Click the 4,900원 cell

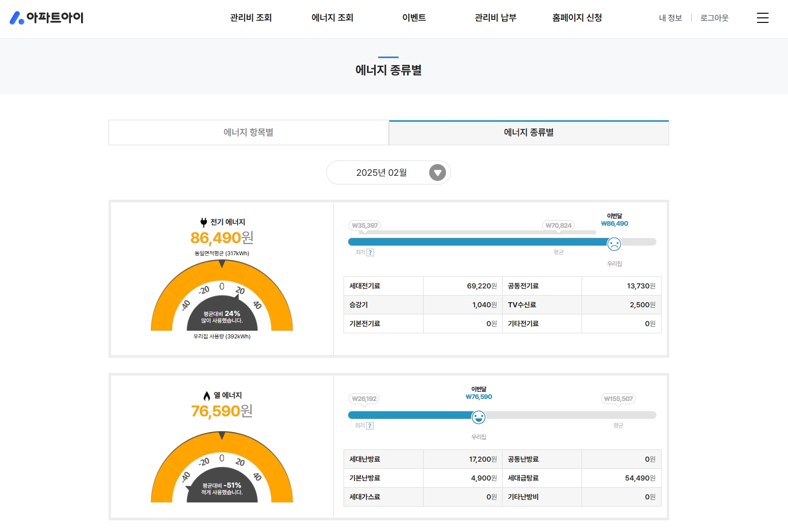463,478
